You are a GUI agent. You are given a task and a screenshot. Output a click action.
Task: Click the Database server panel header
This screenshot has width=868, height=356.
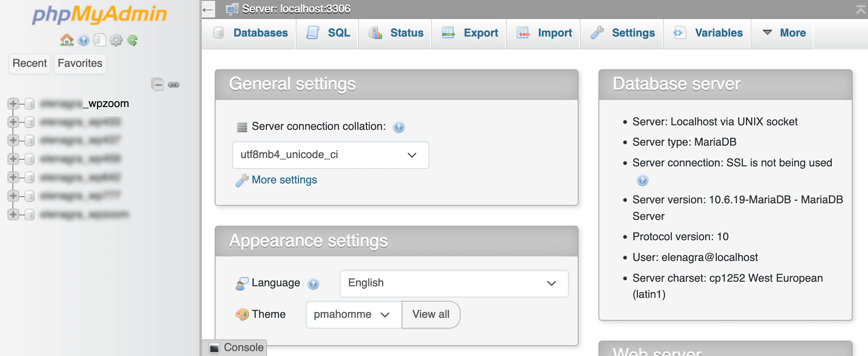[726, 85]
